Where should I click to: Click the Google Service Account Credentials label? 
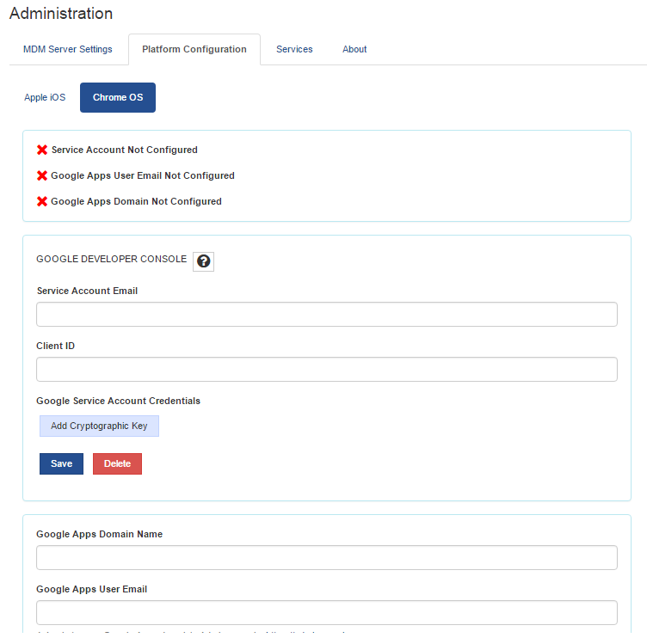pyautogui.click(x=118, y=401)
